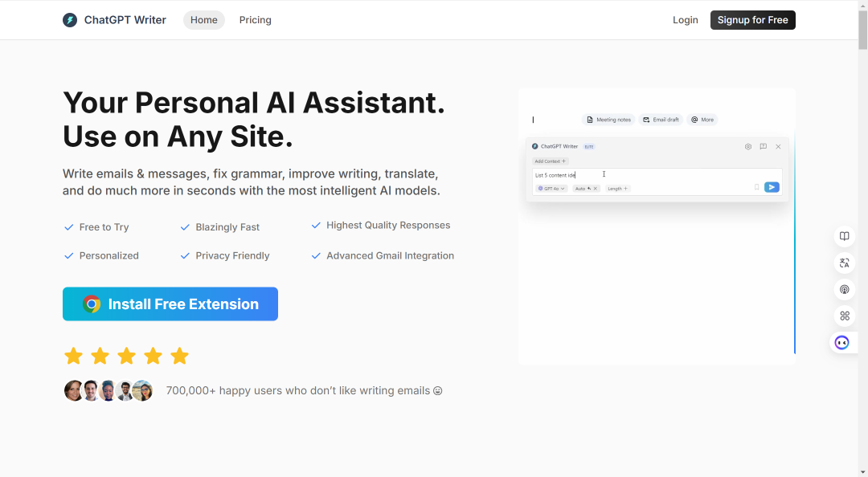Open the Login link

[x=686, y=20]
